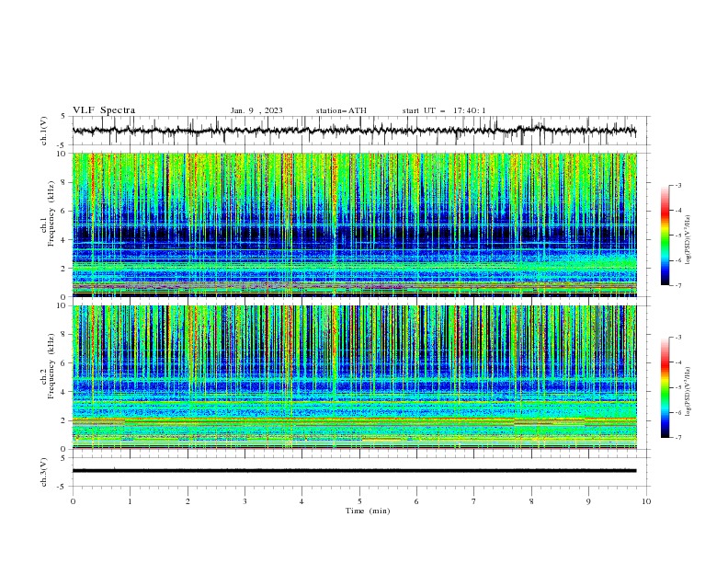This screenshot has width=728, height=563.
Task: Click the time axis tick label '10'
Action: tap(646, 501)
